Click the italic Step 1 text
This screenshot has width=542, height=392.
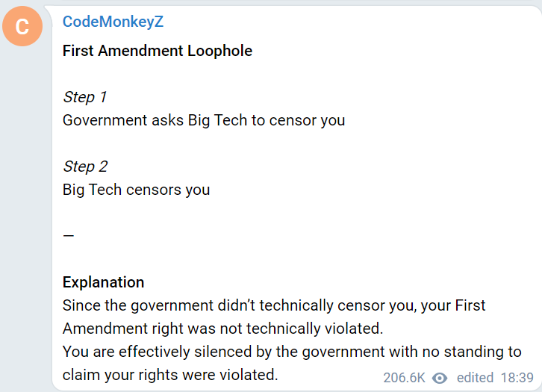point(84,97)
